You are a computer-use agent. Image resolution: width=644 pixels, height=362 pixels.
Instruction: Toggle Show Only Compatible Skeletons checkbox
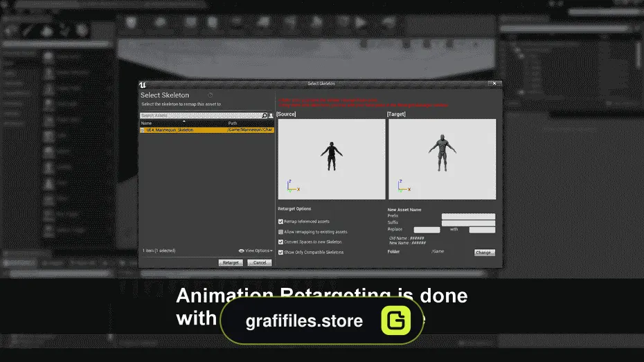click(281, 253)
